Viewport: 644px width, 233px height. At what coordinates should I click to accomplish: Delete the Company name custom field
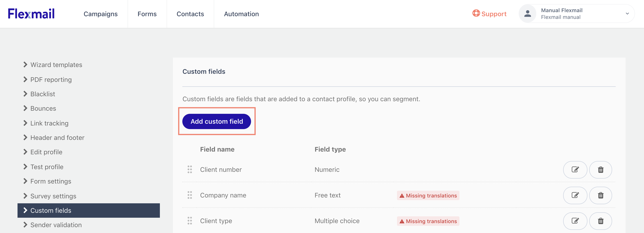(x=600, y=195)
